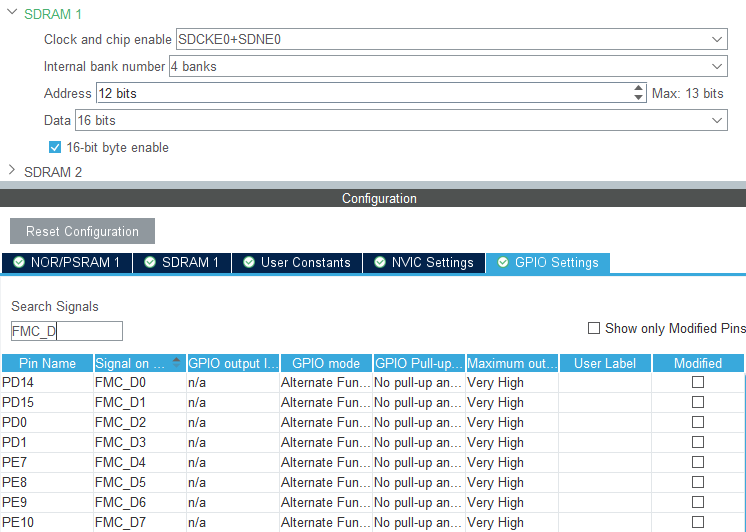Click the SDRAM 1 tree heading
The width and height of the screenshot is (746, 532).
[x=53, y=14]
